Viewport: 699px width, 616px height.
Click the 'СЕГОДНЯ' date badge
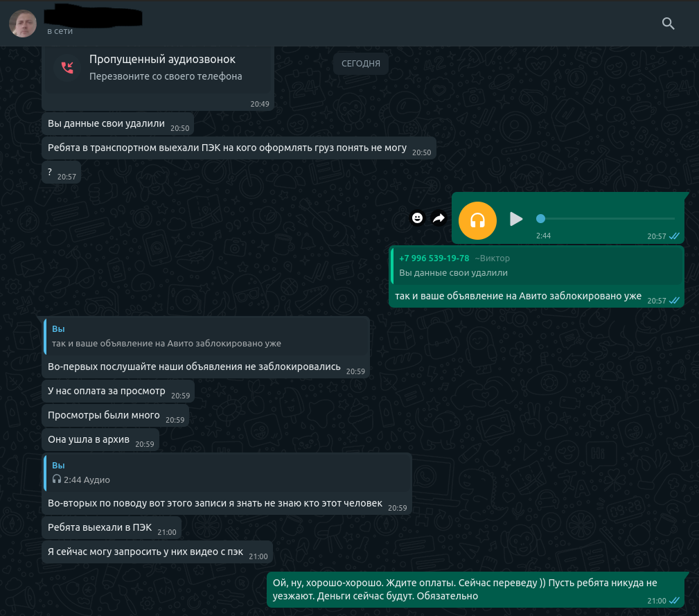pos(361,64)
